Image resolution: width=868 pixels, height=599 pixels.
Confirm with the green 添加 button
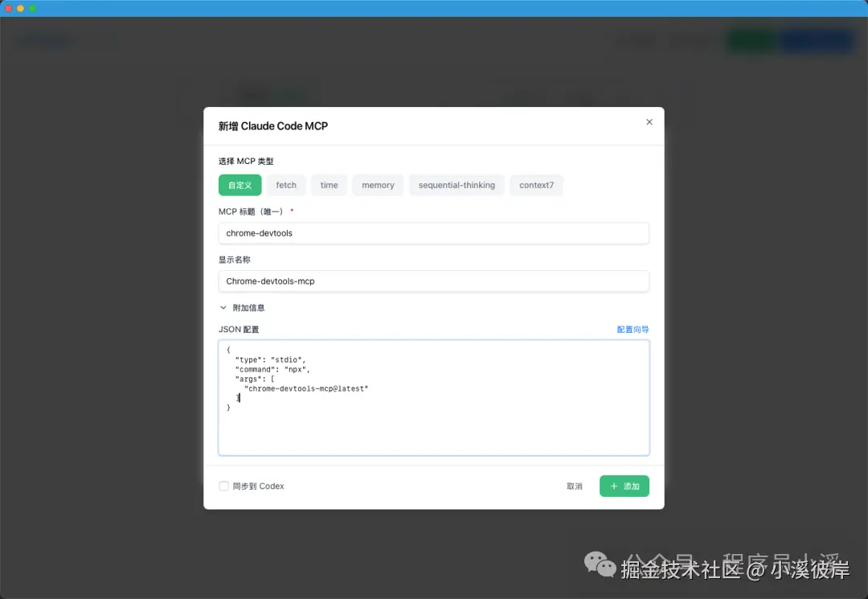624,486
